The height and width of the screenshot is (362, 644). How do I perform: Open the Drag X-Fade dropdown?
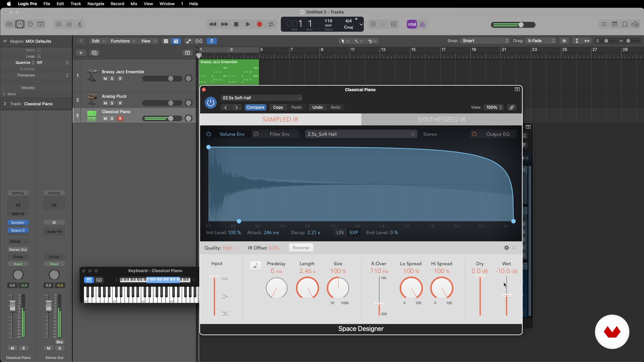(x=541, y=41)
